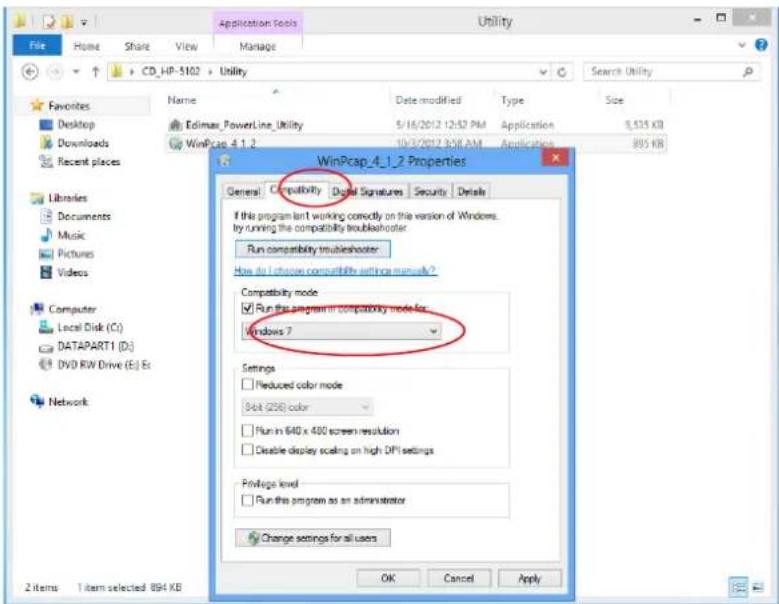Open the Windows 7 compatibility mode dropdown
The image size is (779, 604).
point(342,331)
